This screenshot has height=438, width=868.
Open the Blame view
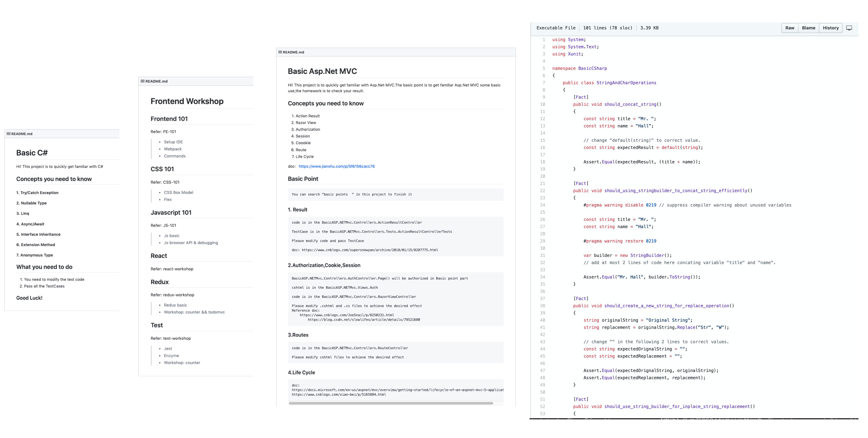tap(808, 28)
